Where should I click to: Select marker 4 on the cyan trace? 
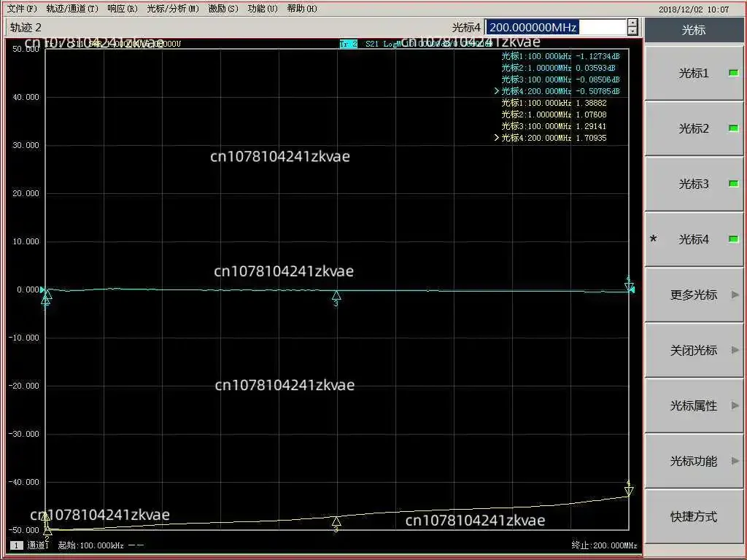(629, 287)
